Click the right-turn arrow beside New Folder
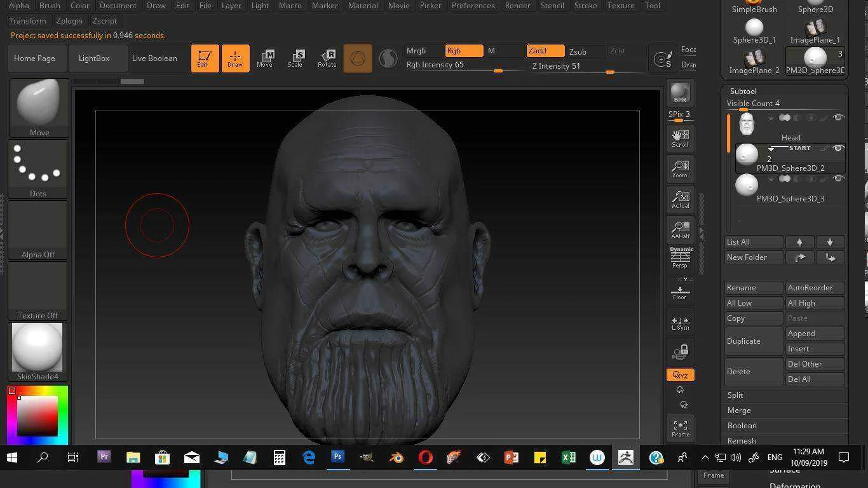Image resolution: width=868 pixels, height=488 pixels. [x=799, y=257]
